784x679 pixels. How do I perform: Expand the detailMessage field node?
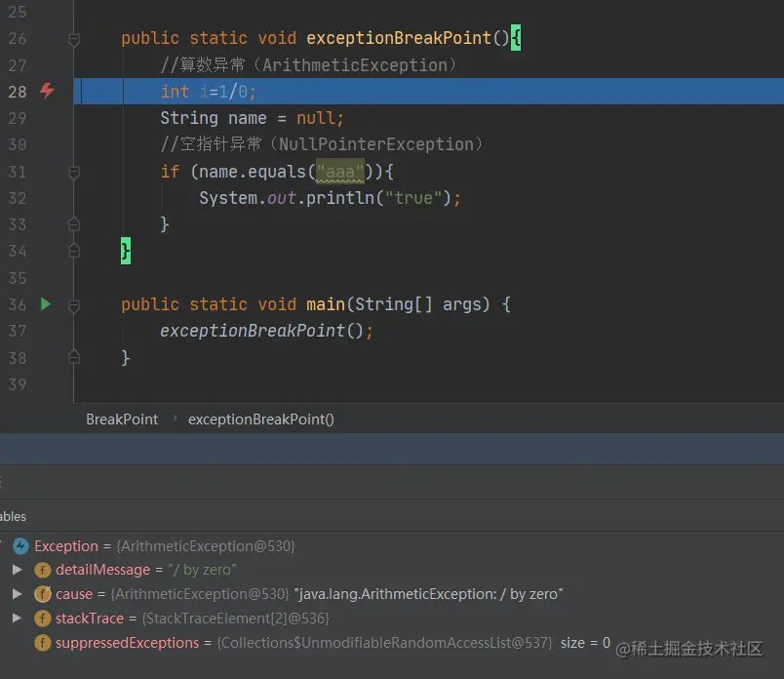tap(17, 570)
